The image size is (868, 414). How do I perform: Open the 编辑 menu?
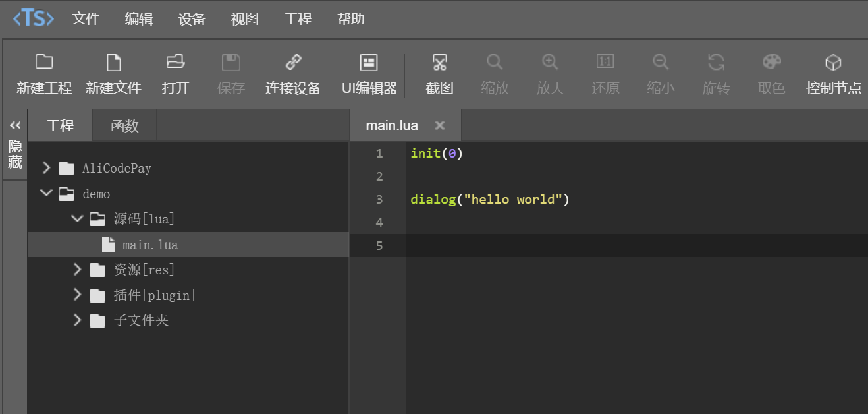point(138,19)
